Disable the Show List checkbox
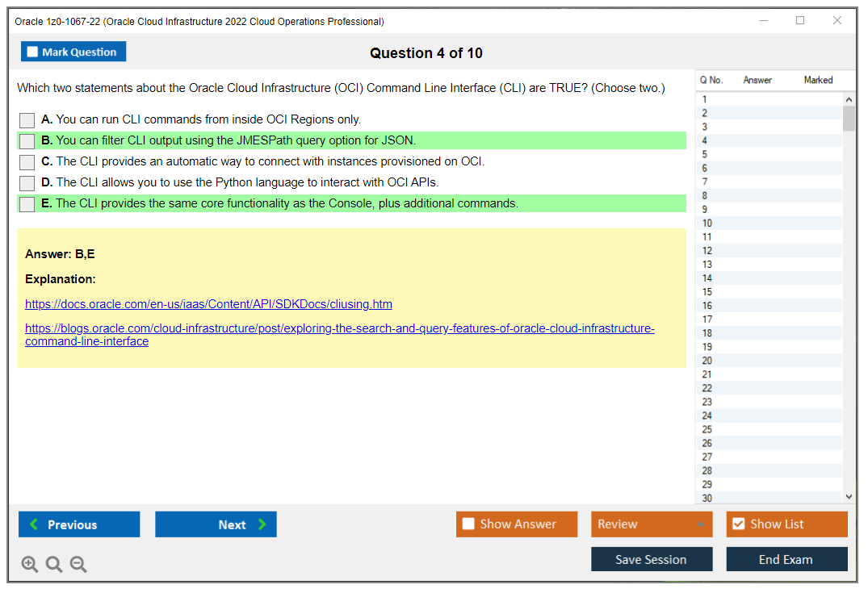Viewport: 868px width, 593px height. point(738,524)
